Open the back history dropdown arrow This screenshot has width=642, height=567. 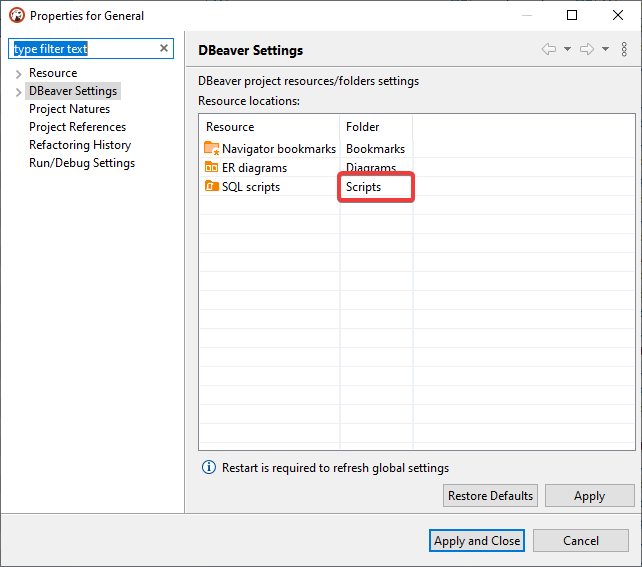tap(567, 49)
